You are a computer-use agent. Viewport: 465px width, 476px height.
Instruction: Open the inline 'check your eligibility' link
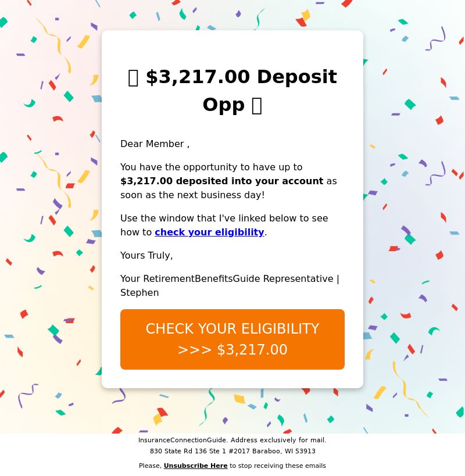click(209, 232)
